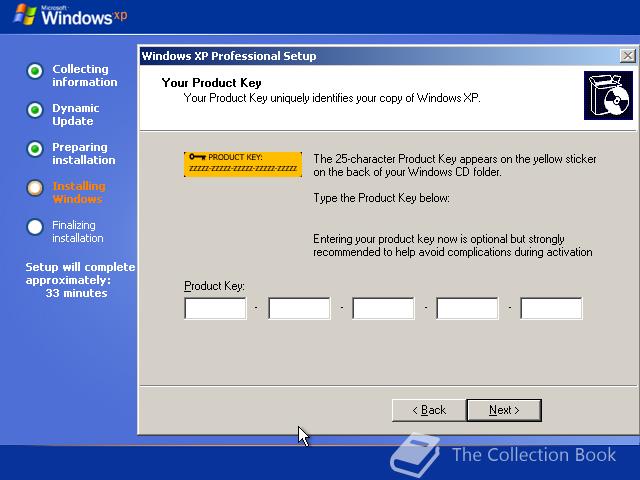
Task: Click the yellow PRODUCT KEY sticker image
Action: [243, 164]
